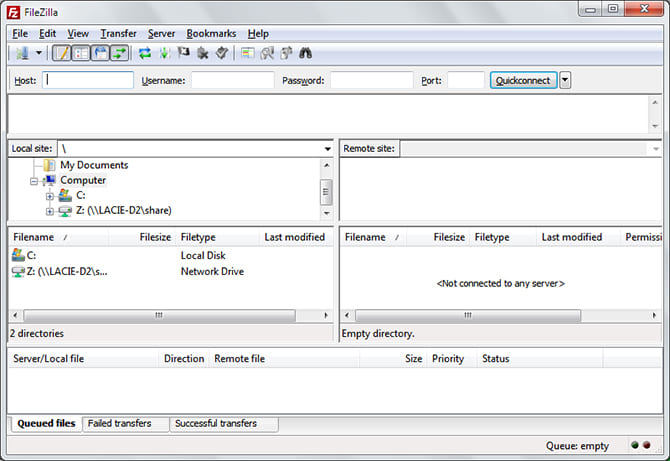
Task: Toggle the transfer queue display
Action: click(x=120, y=53)
